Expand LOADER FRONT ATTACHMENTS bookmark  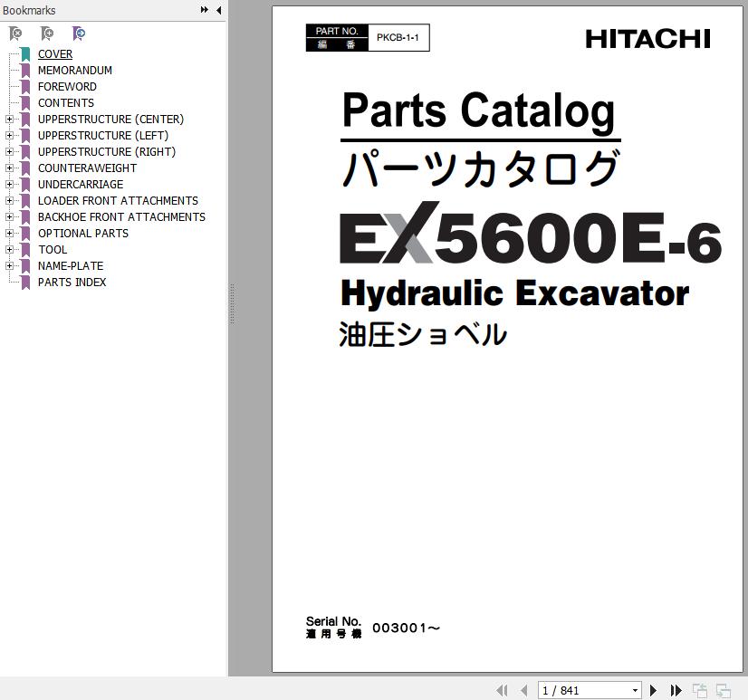tap(9, 201)
